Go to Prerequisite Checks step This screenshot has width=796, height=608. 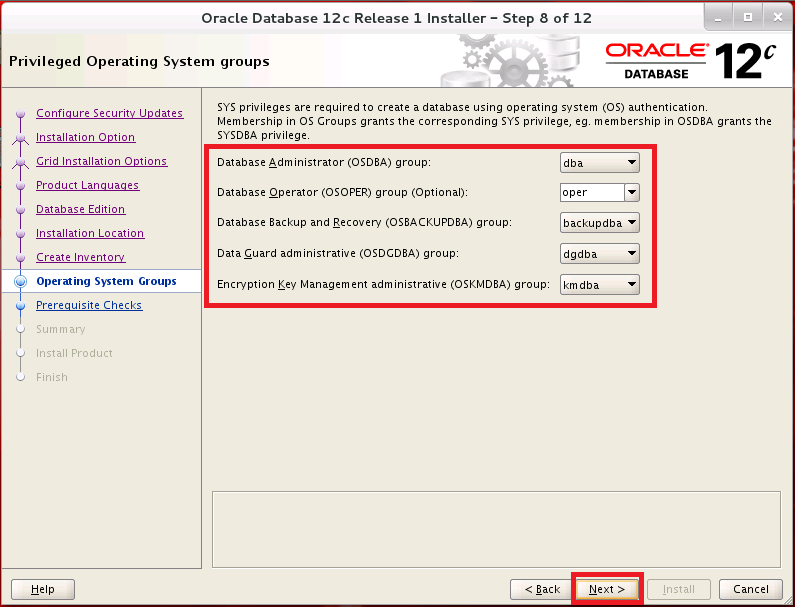(x=89, y=305)
